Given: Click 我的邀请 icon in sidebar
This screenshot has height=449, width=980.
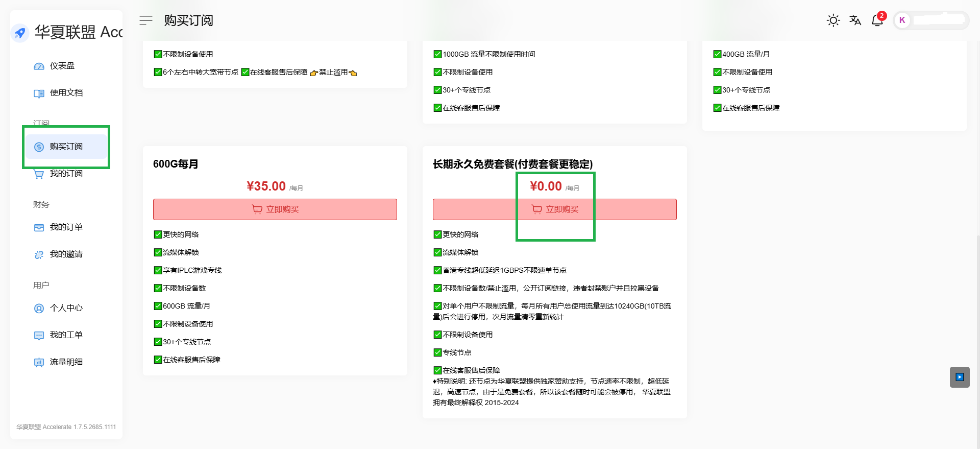Looking at the screenshot, I should pos(39,255).
